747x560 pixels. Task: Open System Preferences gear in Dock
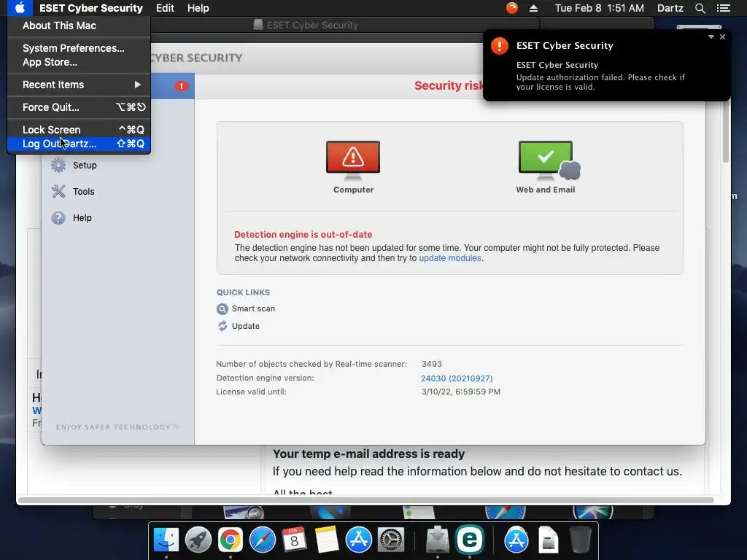coord(391,540)
